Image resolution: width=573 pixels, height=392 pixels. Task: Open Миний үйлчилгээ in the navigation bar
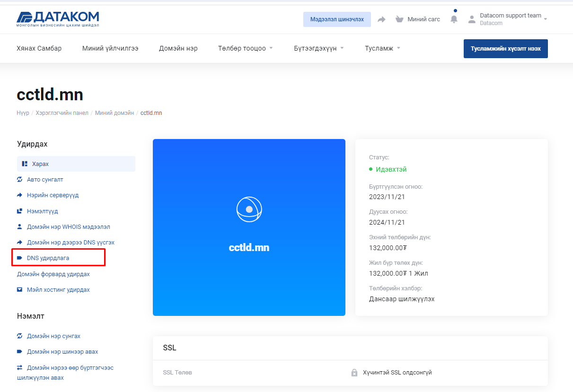point(110,48)
